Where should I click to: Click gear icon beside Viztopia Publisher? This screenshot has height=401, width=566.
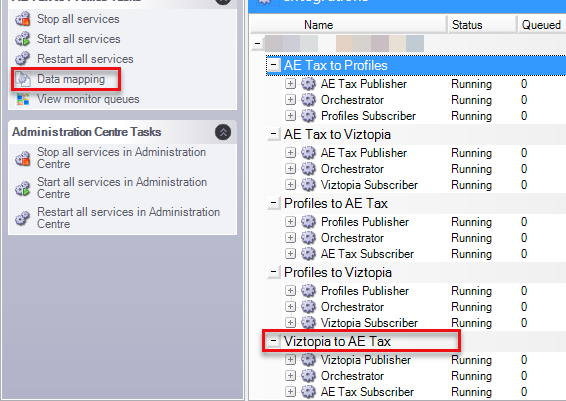coord(308,359)
